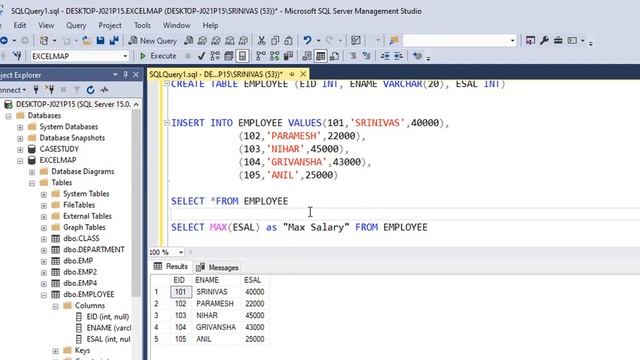640x360 pixels.
Task: Click Activity Monitor icon in Object Explorer
Action: click(x=104, y=90)
